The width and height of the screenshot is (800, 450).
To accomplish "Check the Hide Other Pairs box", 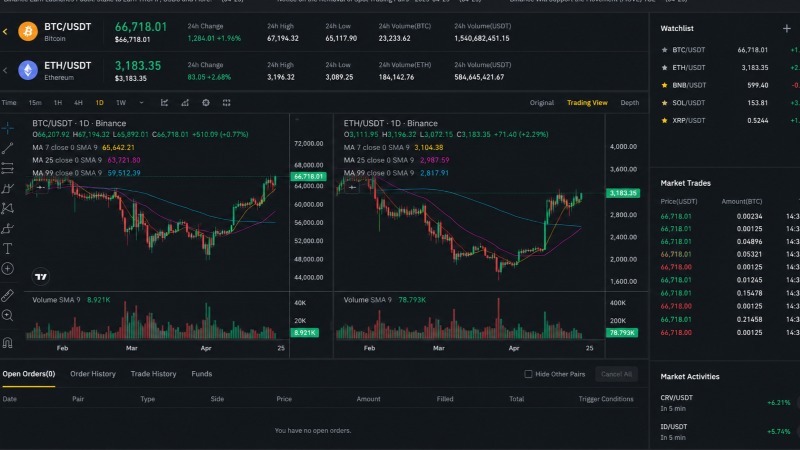I will [x=528, y=374].
